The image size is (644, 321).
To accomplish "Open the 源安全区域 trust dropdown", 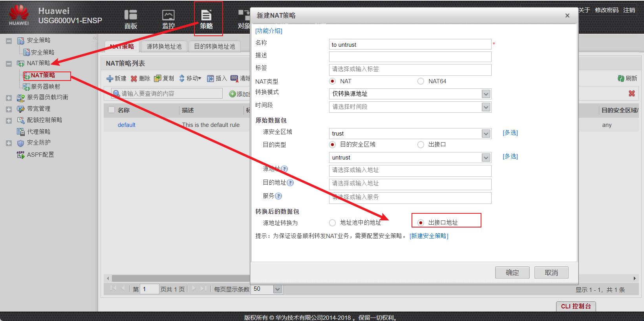I will click(x=486, y=134).
